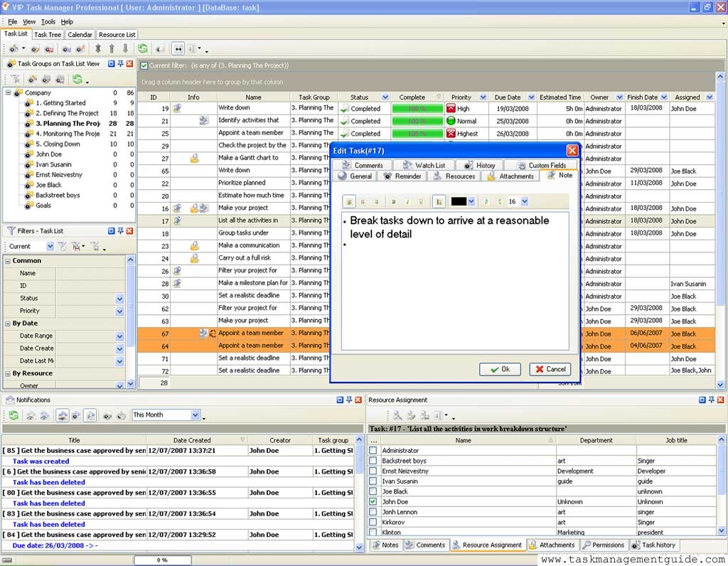Click the refresh icon in the main toolbar
This screenshot has width=728, height=566.
(x=142, y=48)
